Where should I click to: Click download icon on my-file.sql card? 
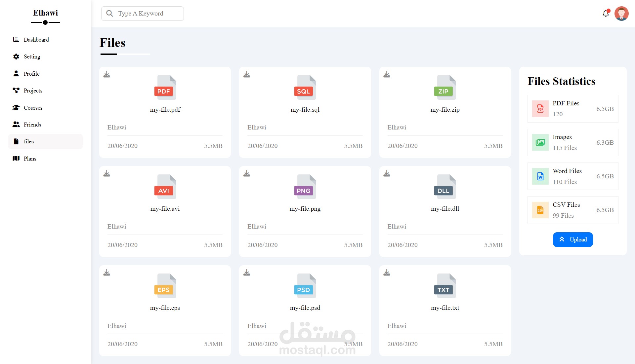point(247,74)
